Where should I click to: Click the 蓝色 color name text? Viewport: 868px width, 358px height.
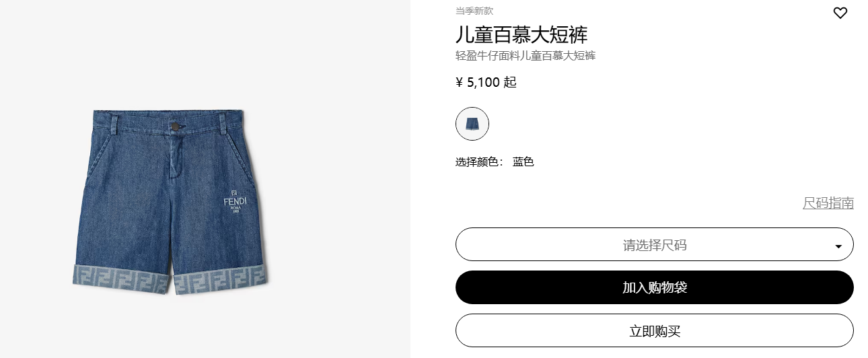pos(523,162)
